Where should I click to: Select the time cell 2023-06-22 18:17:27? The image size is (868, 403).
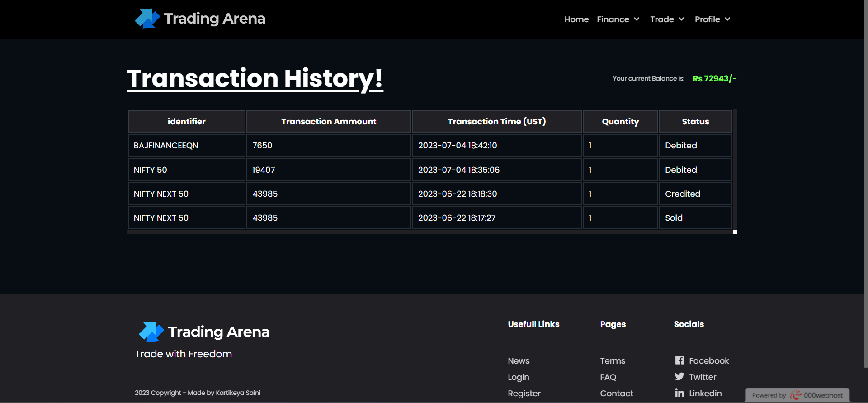coord(497,218)
